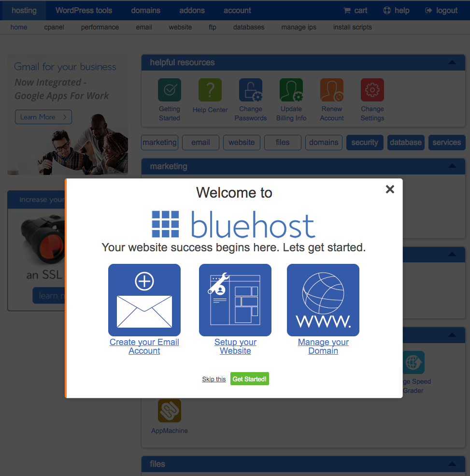Open the AppMachine icon
The width and height of the screenshot is (470, 476).
coord(170,411)
